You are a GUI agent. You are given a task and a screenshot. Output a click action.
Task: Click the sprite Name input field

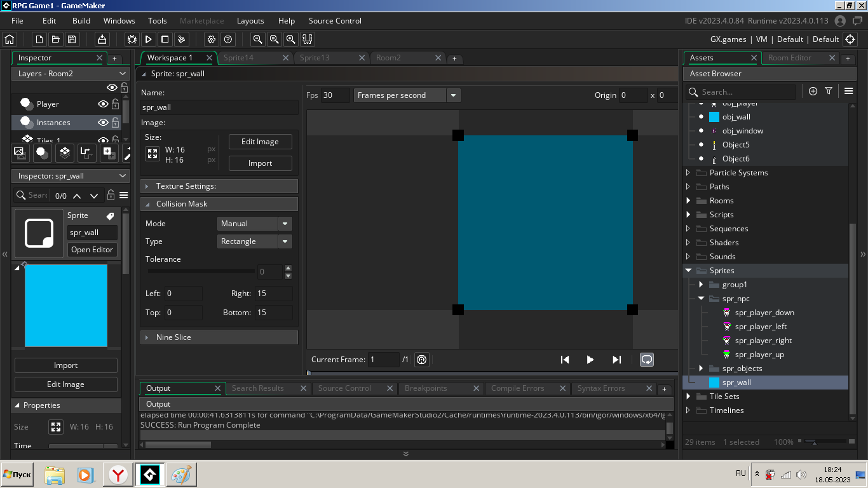219,107
